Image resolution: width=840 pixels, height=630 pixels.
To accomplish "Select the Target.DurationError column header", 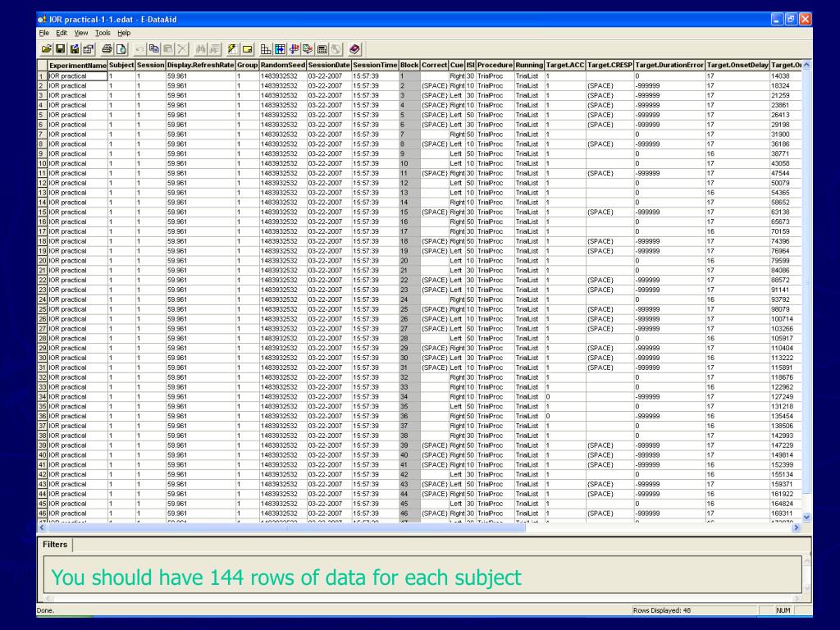I will click(x=669, y=66).
